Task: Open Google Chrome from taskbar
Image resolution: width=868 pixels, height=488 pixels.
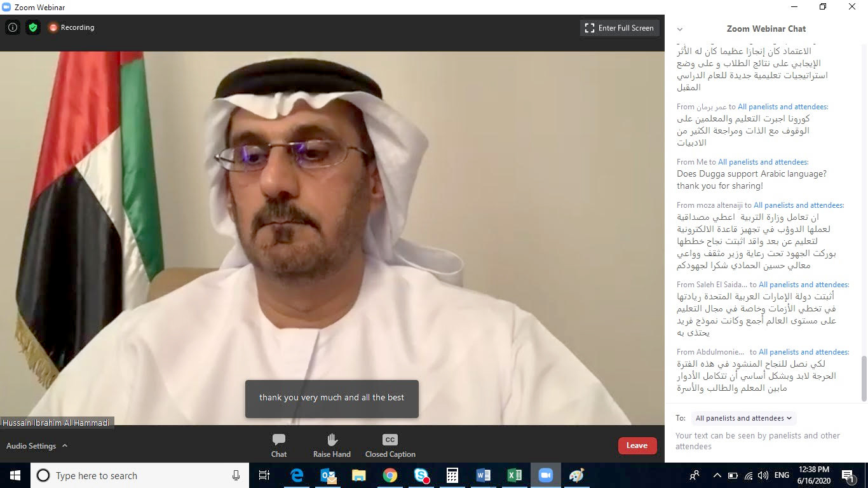Action: (x=390, y=475)
